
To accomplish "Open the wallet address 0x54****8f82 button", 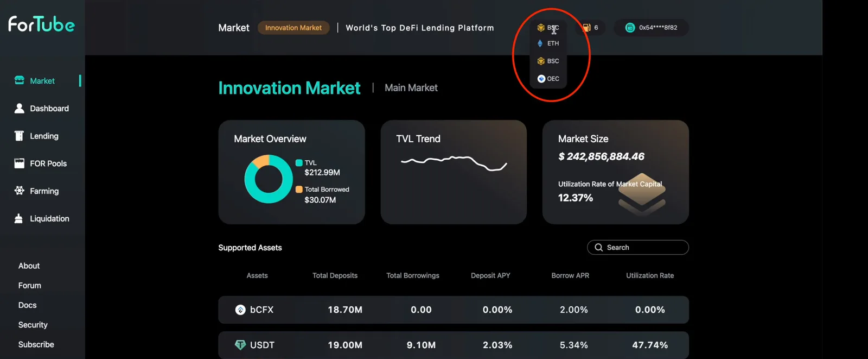I will [x=651, y=28].
